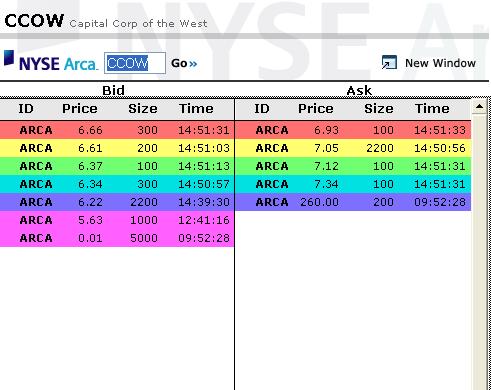491x390 pixels.
Task: Click the CCOW ticker heading
Action: coord(34,21)
